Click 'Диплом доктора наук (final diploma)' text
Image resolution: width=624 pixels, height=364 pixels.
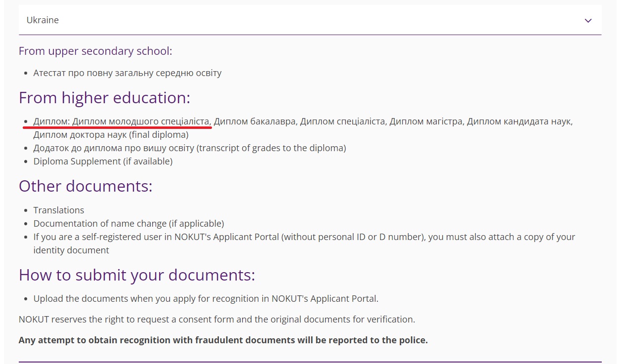(x=111, y=134)
